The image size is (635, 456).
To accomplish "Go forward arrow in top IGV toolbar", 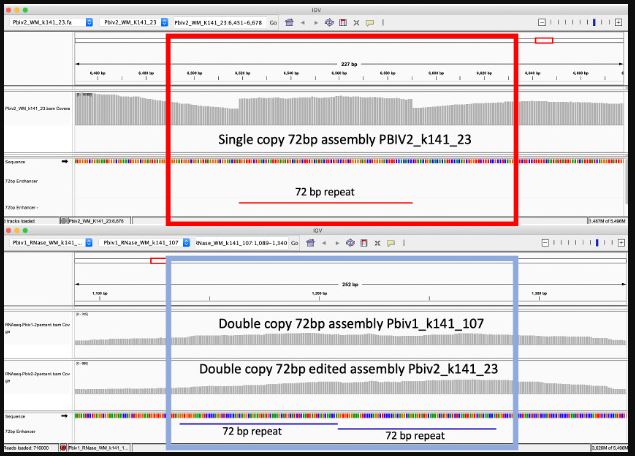I will point(316,23).
